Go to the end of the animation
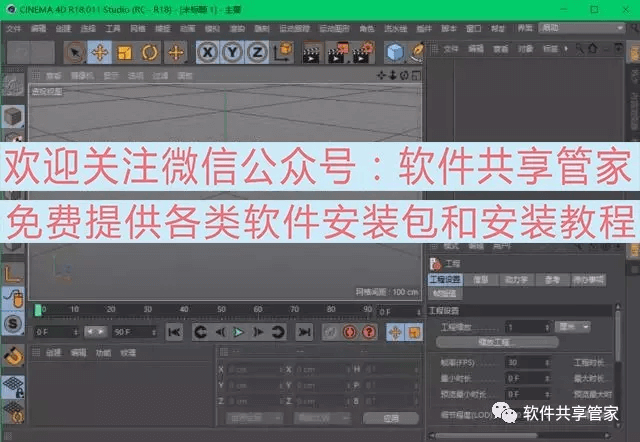This screenshot has width=640, height=442. click(304, 332)
